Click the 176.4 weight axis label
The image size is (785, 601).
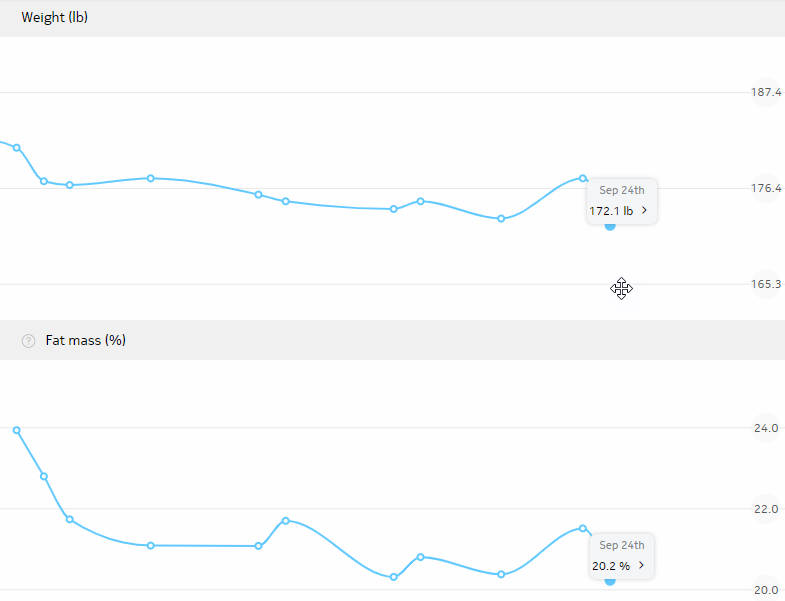[765, 188]
